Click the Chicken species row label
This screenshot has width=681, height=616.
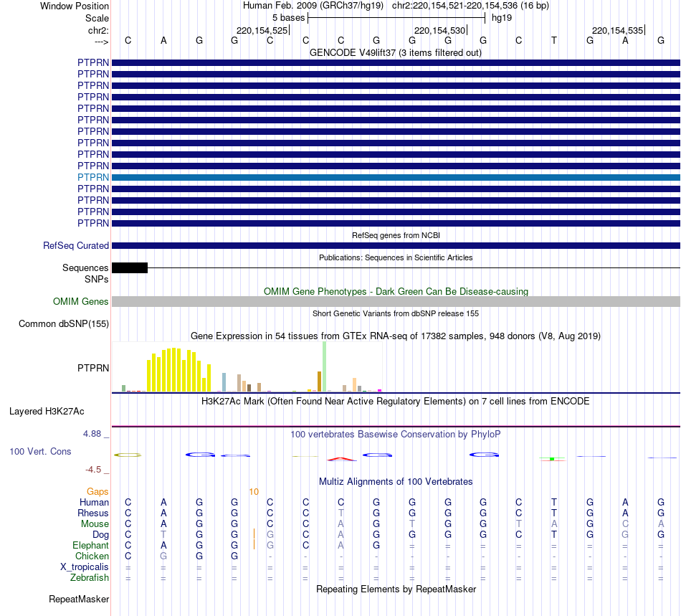coord(92,556)
